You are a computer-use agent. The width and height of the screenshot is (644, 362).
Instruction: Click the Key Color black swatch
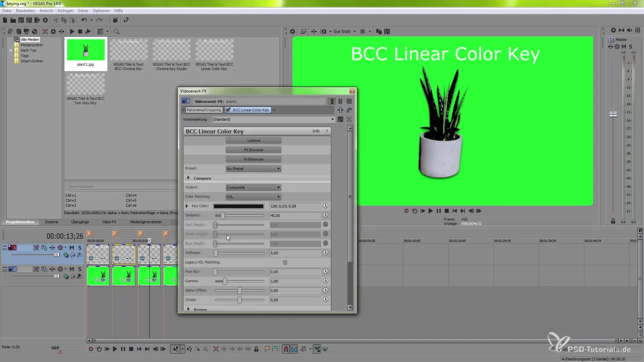(238, 206)
